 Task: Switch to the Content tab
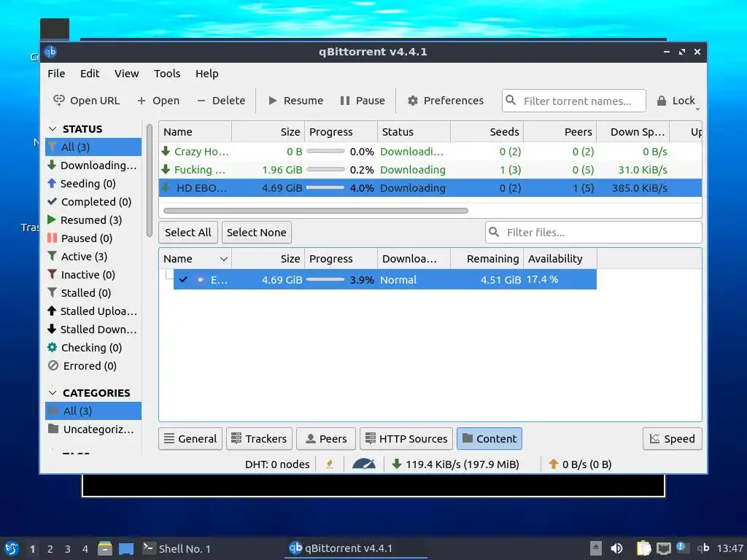489,438
